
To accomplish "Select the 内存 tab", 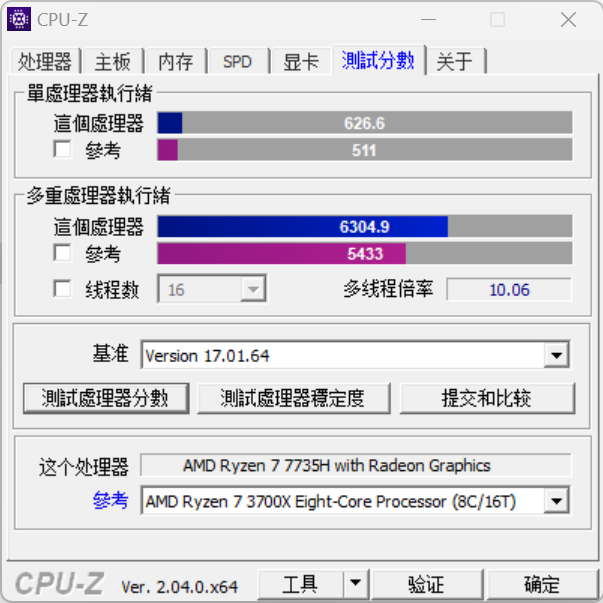I will (x=176, y=61).
